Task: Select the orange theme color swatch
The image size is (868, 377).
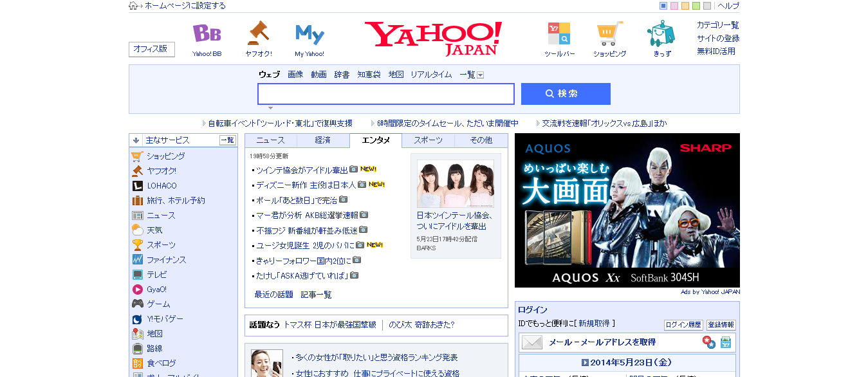Action: 685,6
